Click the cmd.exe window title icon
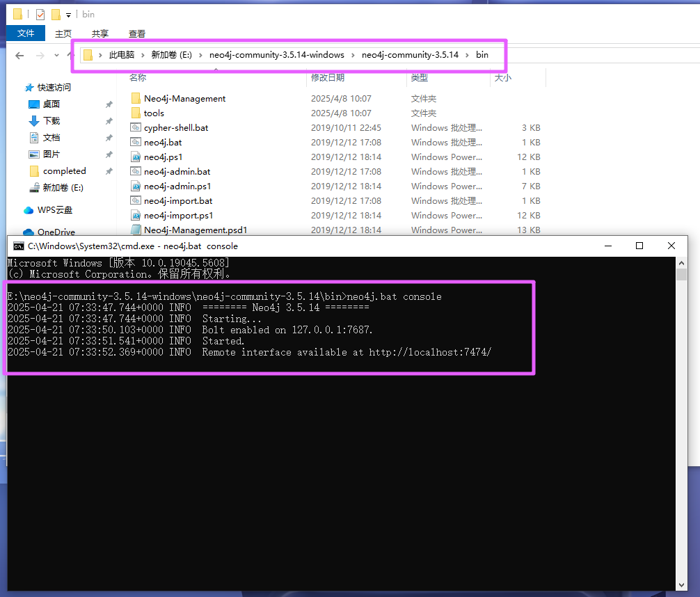This screenshot has height=597, width=700. [x=19, y=246]
